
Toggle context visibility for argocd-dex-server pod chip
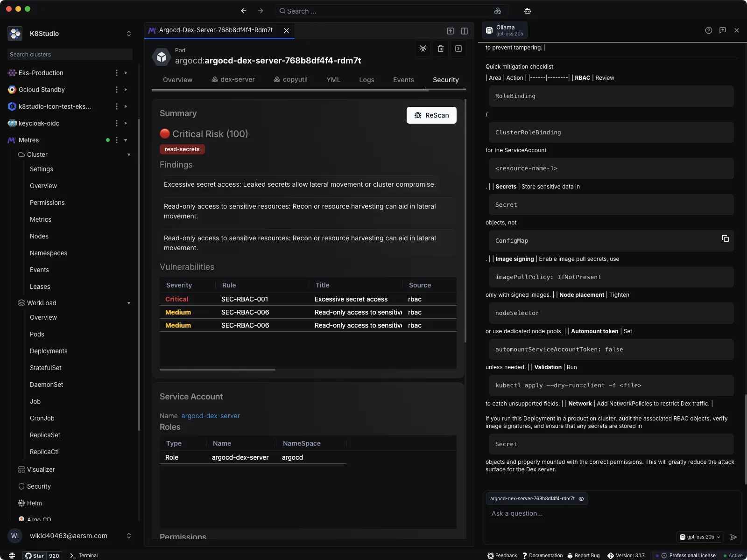pos(581,499)
